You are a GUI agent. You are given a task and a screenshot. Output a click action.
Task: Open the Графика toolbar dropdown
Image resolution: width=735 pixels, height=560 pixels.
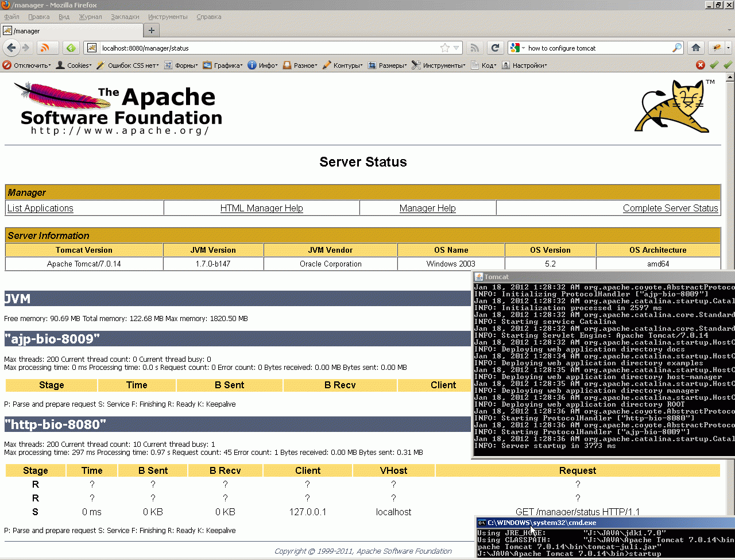click(x=223, y=65)
